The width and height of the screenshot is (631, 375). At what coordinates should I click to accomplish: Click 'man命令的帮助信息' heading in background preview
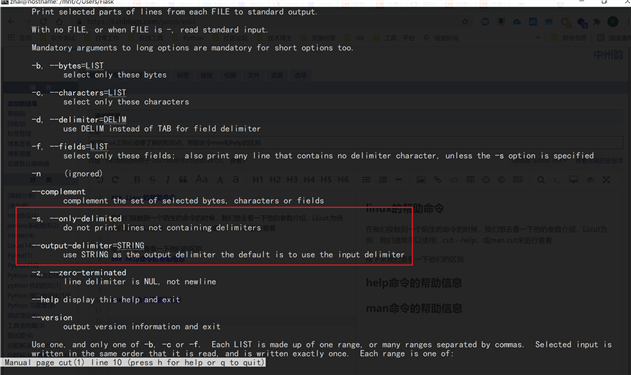(x=414, y=309)
